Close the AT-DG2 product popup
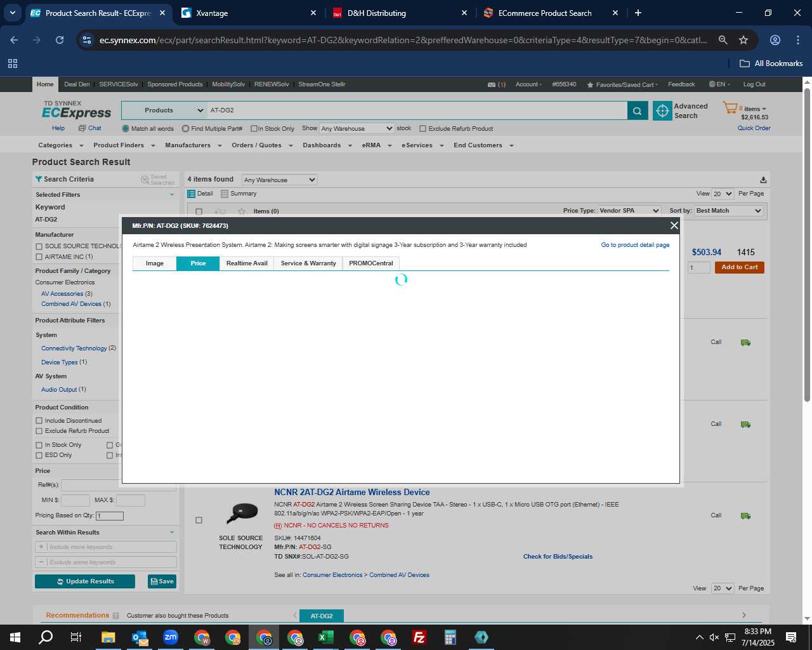 674,225
